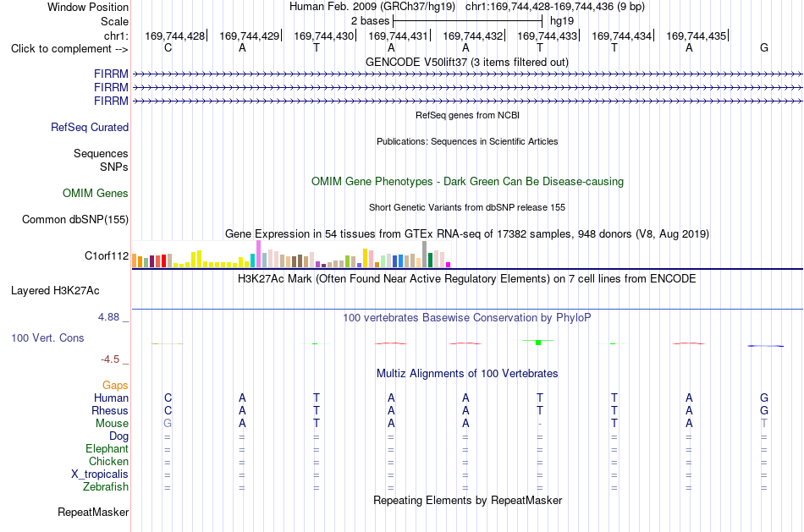Select the X_tropicalis alignment row label
804x532 pixels.
click(100, 474)
